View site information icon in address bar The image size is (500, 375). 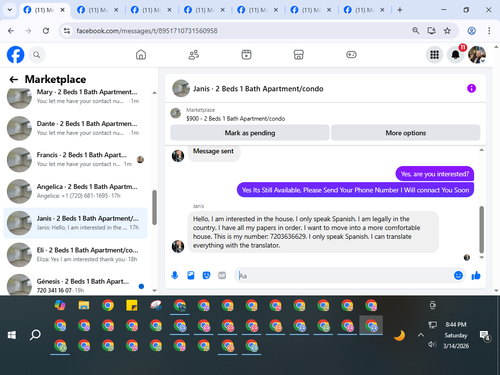pos(67,31)
